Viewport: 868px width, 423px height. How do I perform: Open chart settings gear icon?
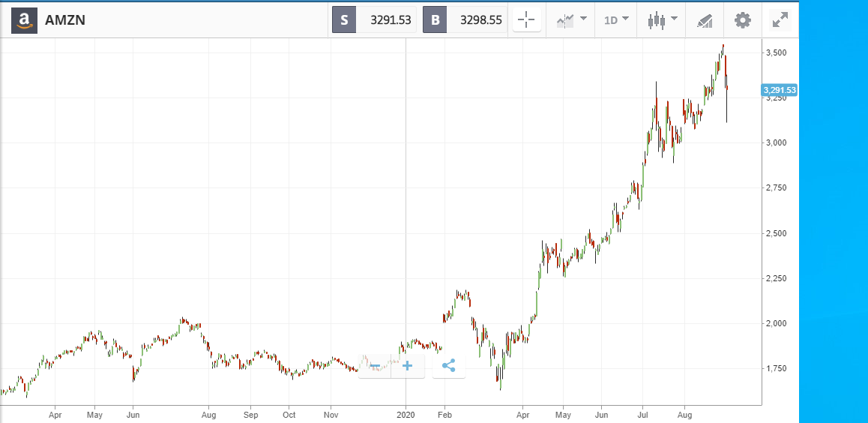(742, 20)
